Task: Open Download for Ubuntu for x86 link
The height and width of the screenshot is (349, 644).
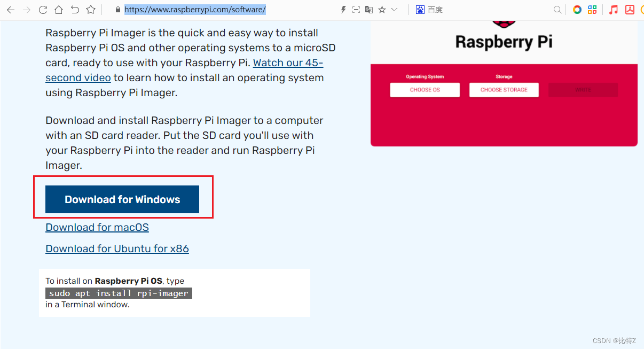Action: (117, 249)
